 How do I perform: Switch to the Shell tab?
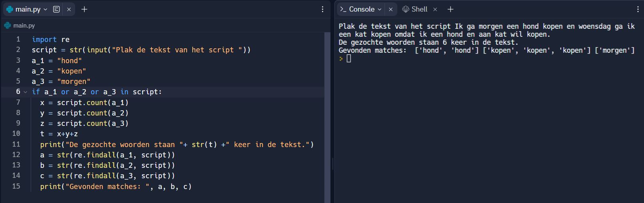click(x=419, y=9)
